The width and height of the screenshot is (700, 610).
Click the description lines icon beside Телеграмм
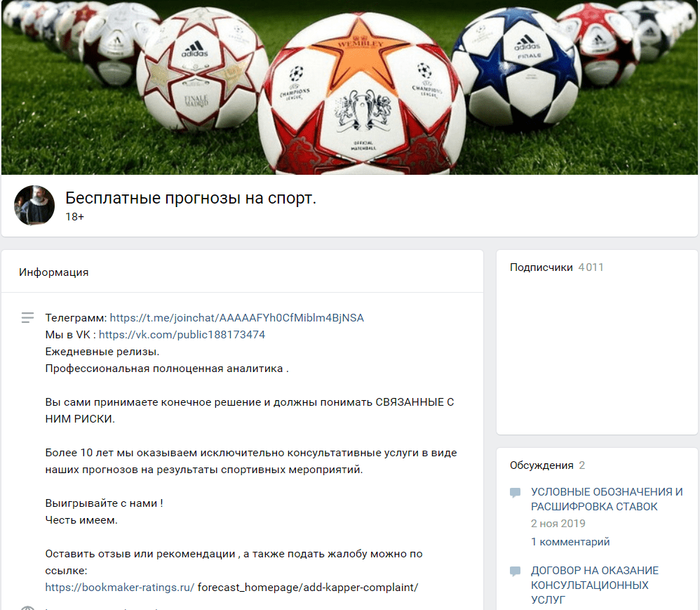pyautogui.click(x=27, y=318)
